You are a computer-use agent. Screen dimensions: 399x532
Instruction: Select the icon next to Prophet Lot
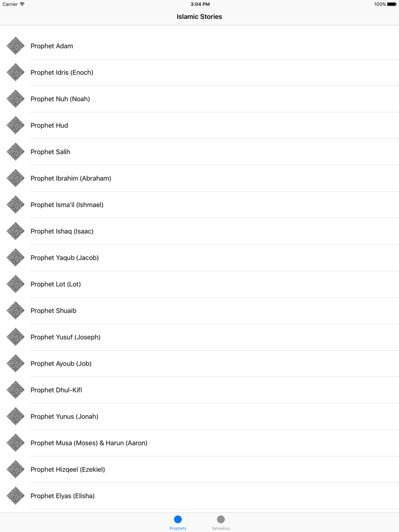[x=15, y=284]
